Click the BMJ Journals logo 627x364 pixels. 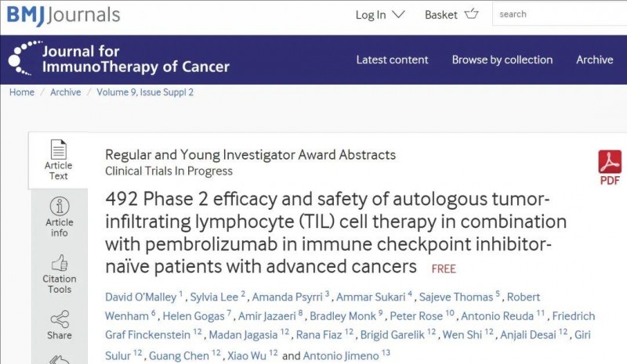pyautogui.click(x=63, y=14)
